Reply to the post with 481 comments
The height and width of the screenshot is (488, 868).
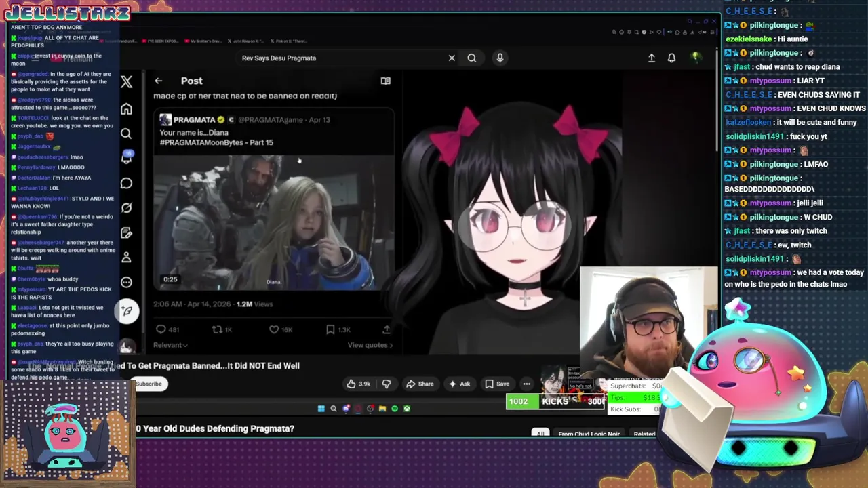point(167,329)
